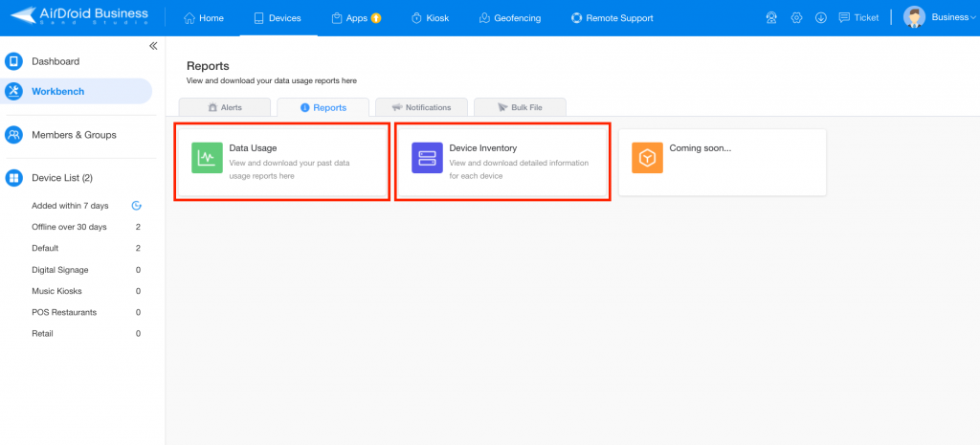Screen dimensions: 980x445
Task: Select Added within 7 days group
Action: (70, 206)
